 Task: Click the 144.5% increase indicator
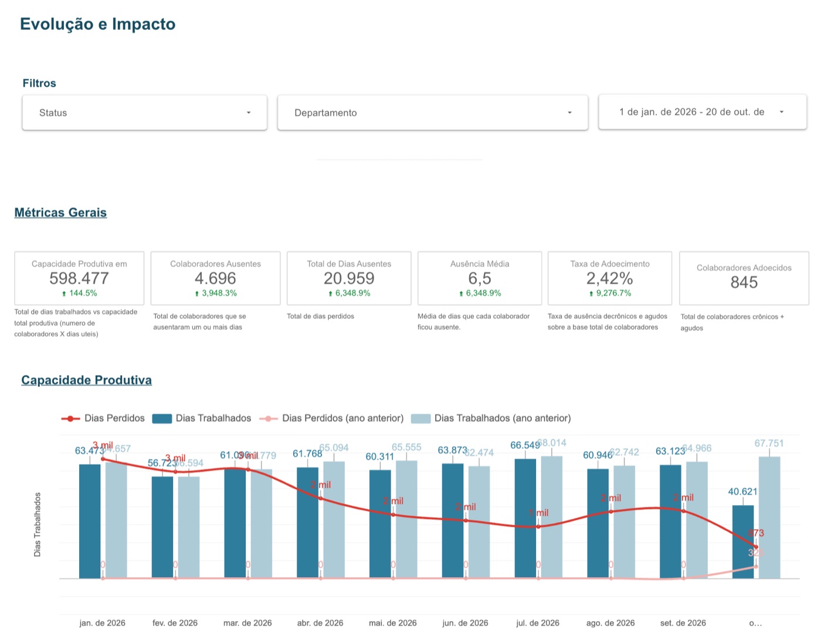pos(79,293)
